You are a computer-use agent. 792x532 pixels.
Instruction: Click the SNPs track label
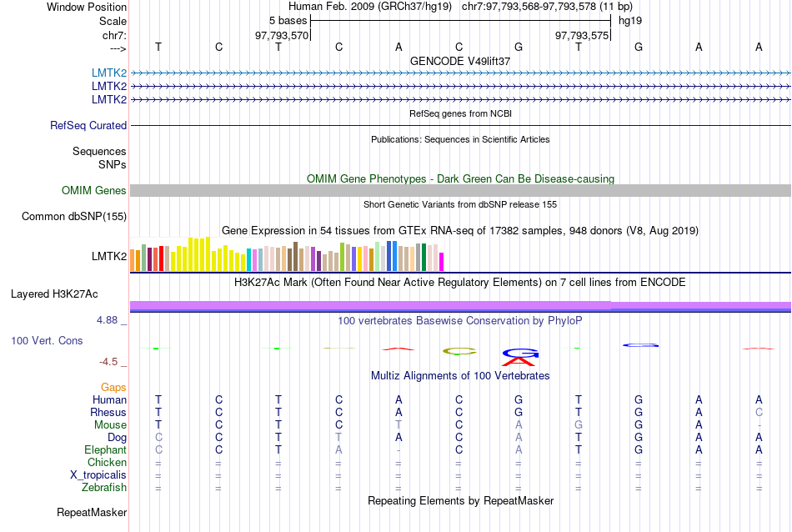click(x=113, y=164)
